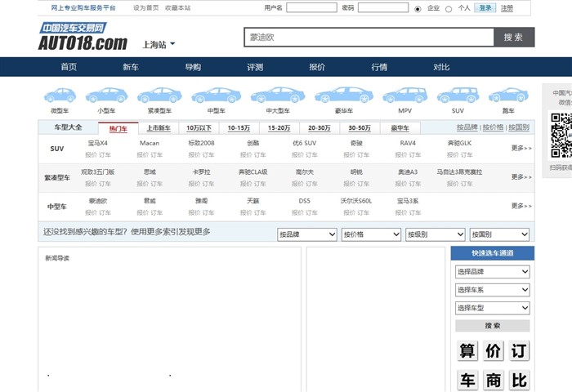Click the 登录 login button
Viewport: 572px width, 392px height.
pos(485,8)
